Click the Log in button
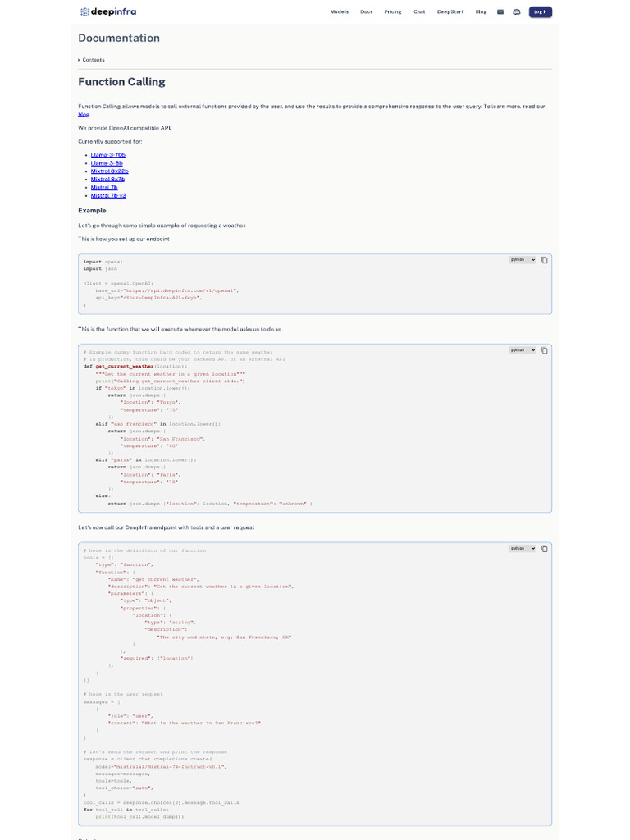This screenshot has height=840, width=630. click(x=540, y=11)
